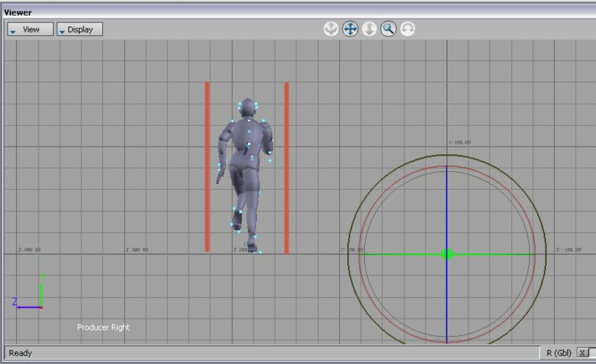Image resolution: width=596 pixels, height=364 pixels.
Task: Click the R (Gbl) mode label
Action: (x=558, y=353)
